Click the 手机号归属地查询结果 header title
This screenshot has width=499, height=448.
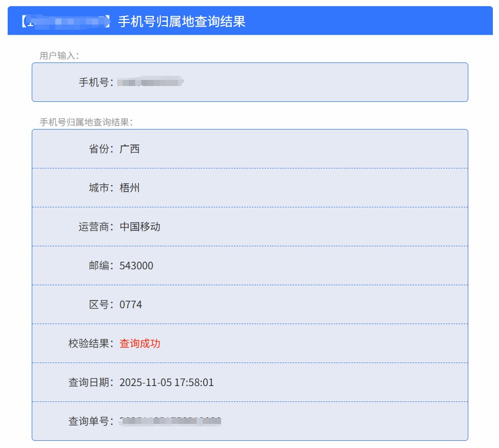click(x=182, y=22)
